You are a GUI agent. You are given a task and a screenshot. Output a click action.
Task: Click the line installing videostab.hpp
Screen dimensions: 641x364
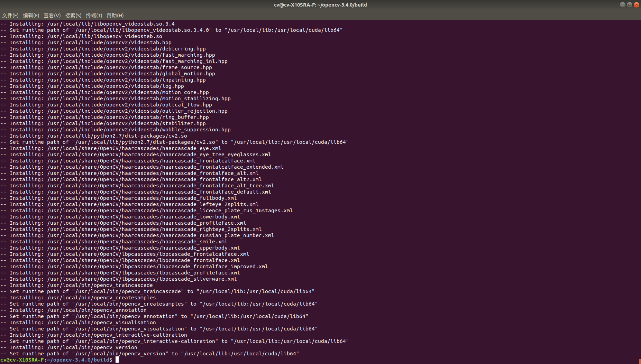(86, 43)
